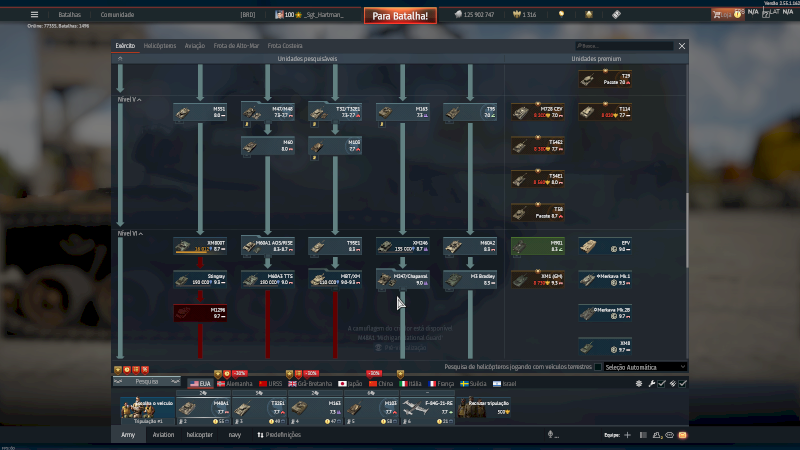Image resolution: width=800 pixels, height=450 pixels.
Task: Select the Grã-Bretanha nation flag
Action: point(310,384)
